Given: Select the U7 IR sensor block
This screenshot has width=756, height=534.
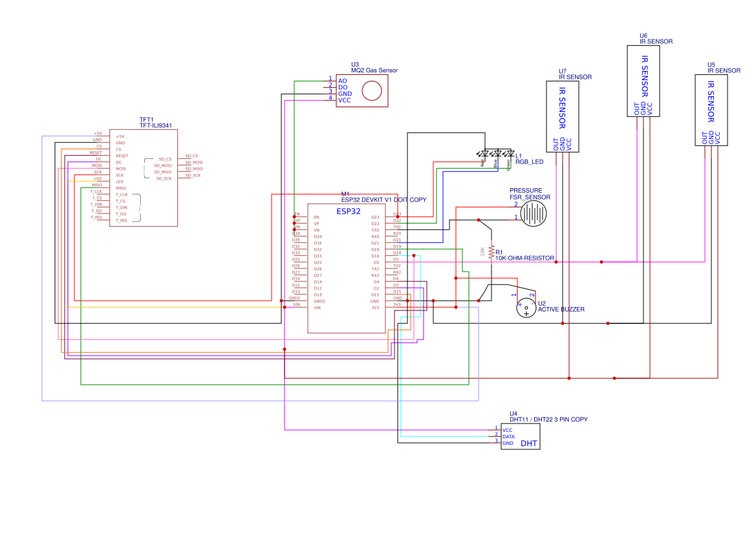Looking at the screenshot, I should click(x=562, y=116).
